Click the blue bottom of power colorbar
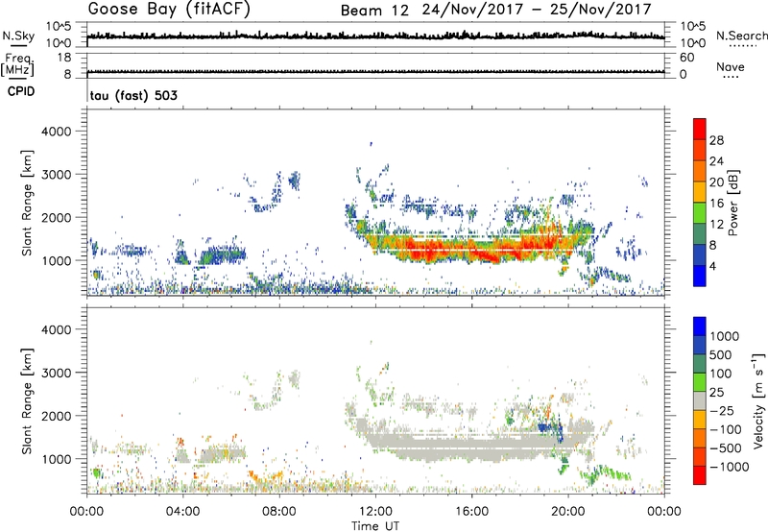 point(700,276)
